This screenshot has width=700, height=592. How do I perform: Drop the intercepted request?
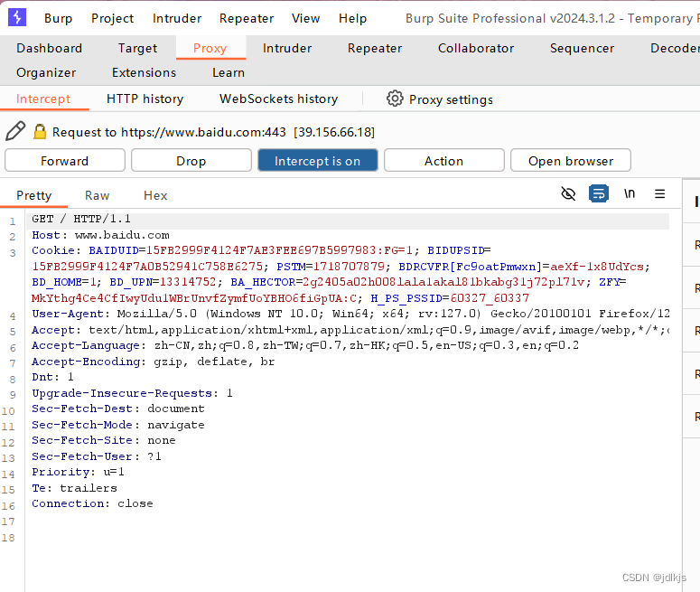pos(191,160)
